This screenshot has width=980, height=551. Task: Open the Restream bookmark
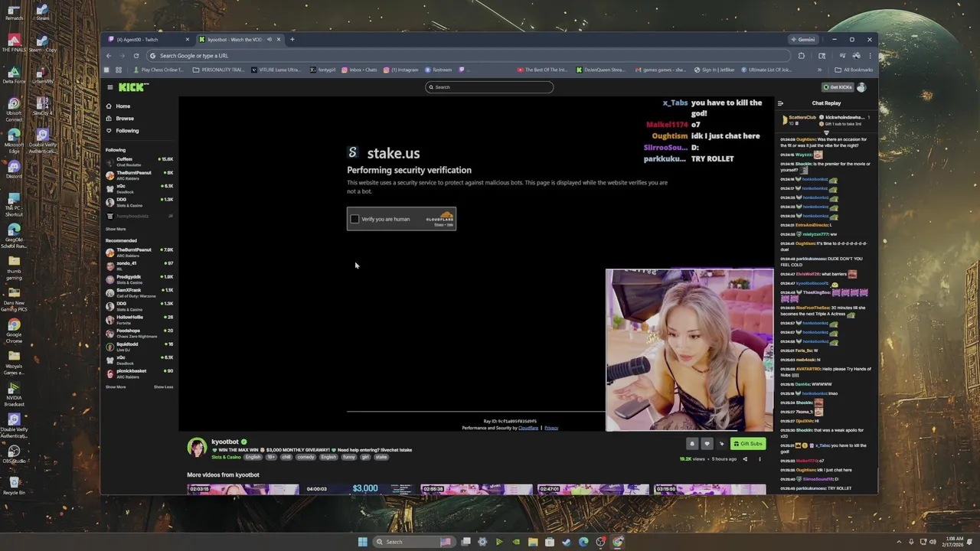[438, 70]
